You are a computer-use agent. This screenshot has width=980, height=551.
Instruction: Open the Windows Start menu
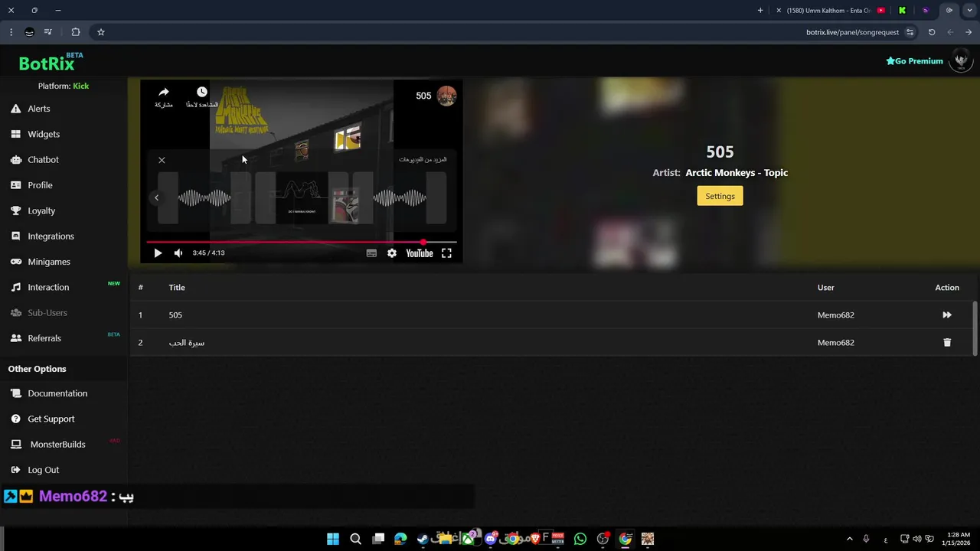pyautogui.click(x=333, y=539)
